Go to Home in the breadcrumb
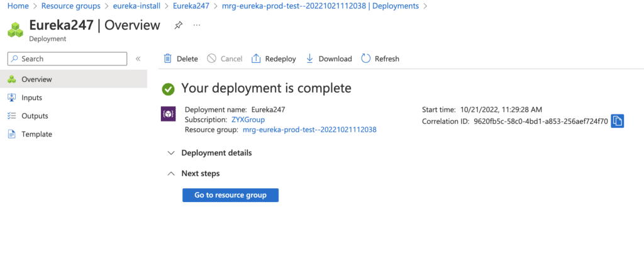 (18, 6)
